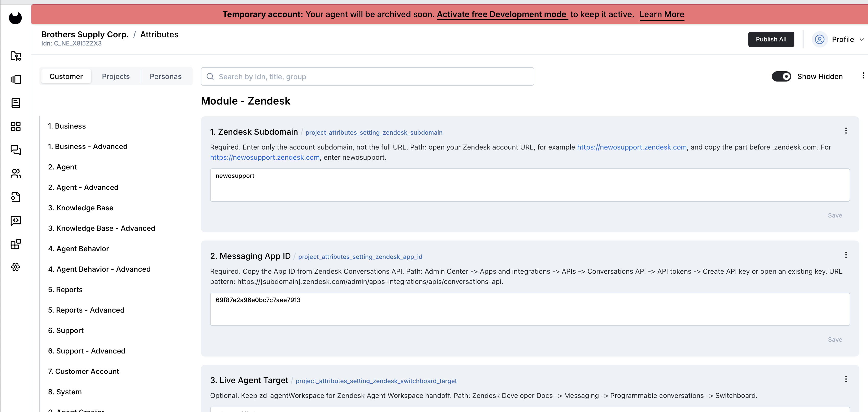Select '5. Reports - Advanced' group

coord(86,310)
